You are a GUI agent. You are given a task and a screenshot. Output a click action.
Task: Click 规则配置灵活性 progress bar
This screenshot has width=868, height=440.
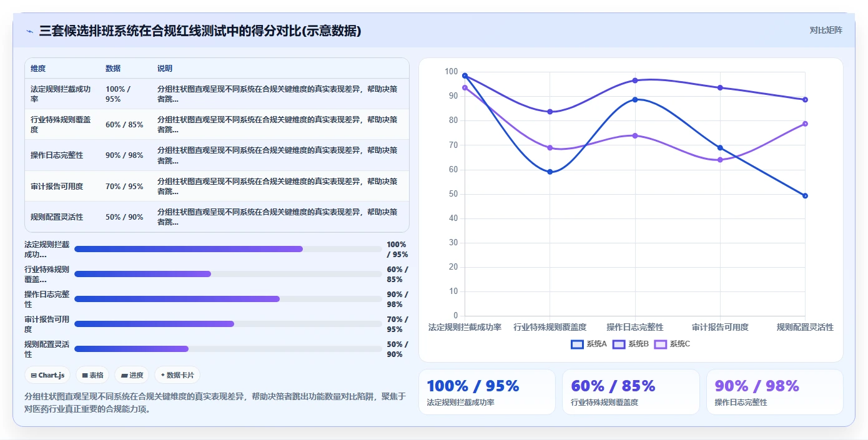click(x=228, y=349)
